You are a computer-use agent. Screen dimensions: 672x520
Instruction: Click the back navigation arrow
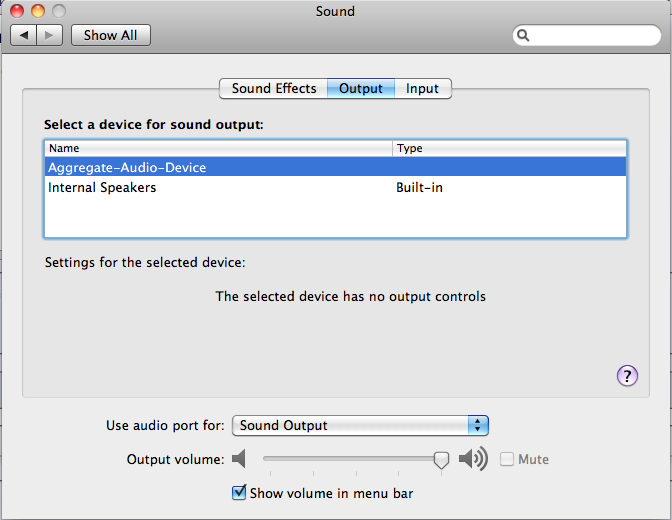24,35
